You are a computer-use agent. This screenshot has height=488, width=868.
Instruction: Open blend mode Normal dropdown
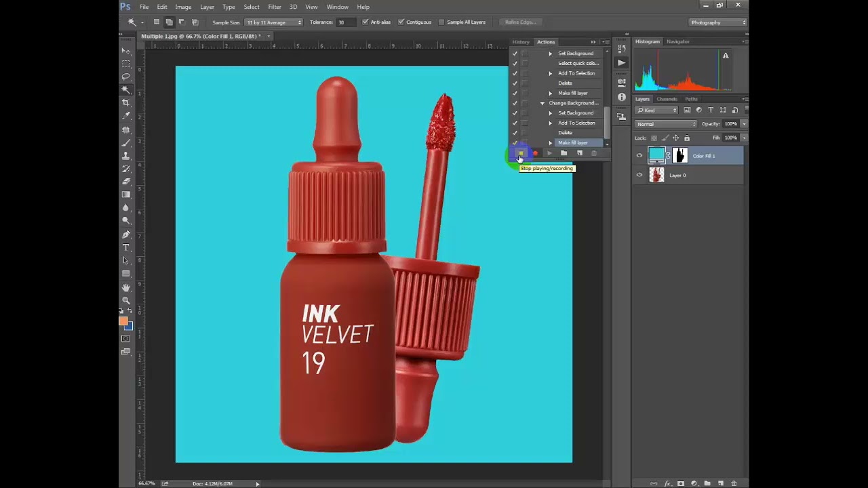point(667,124)
